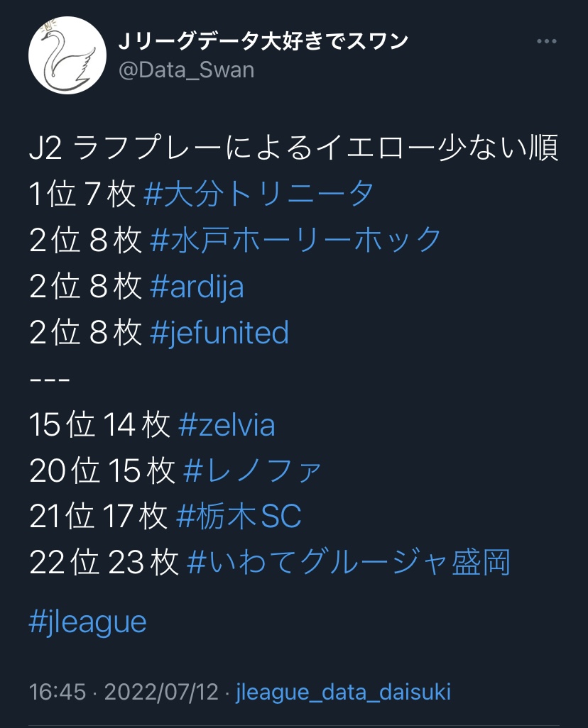This screenshot has width=588, height=728.
Task: Open the swan profile avatar
Action: click(x=66, y=56)
